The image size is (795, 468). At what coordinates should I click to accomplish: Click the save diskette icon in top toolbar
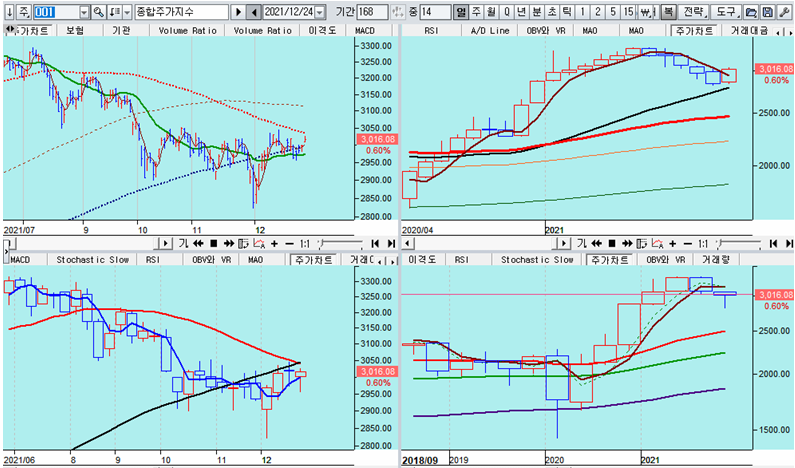coord(767,12)
